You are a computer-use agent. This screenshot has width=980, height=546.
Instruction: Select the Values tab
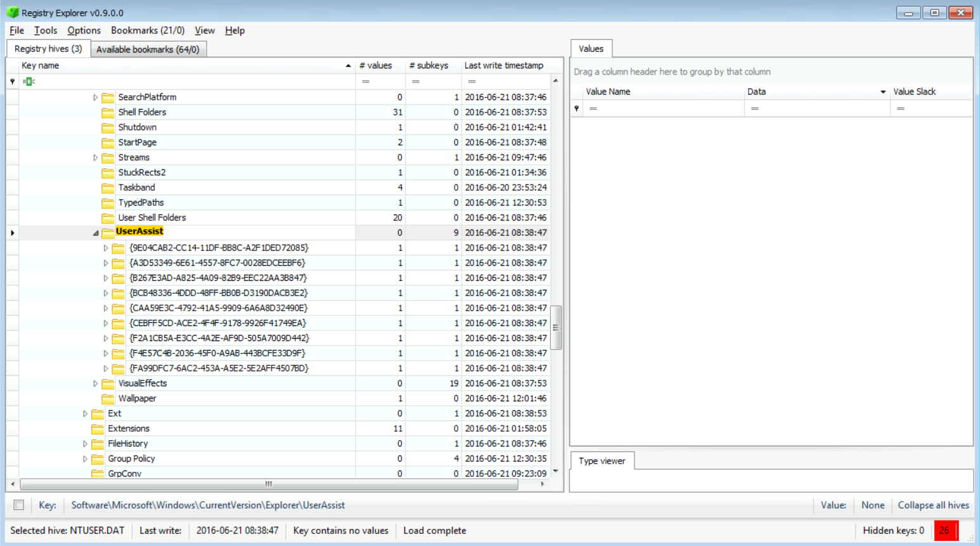point(591,49)
